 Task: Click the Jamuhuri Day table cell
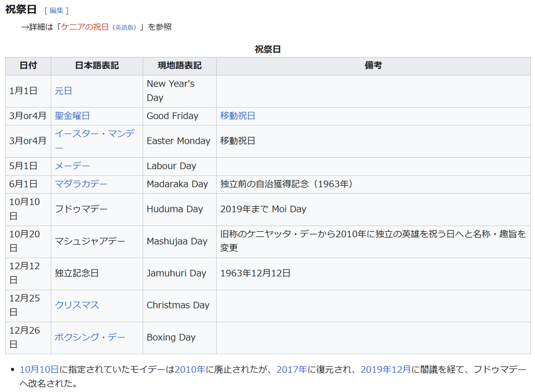pos(177,273)
